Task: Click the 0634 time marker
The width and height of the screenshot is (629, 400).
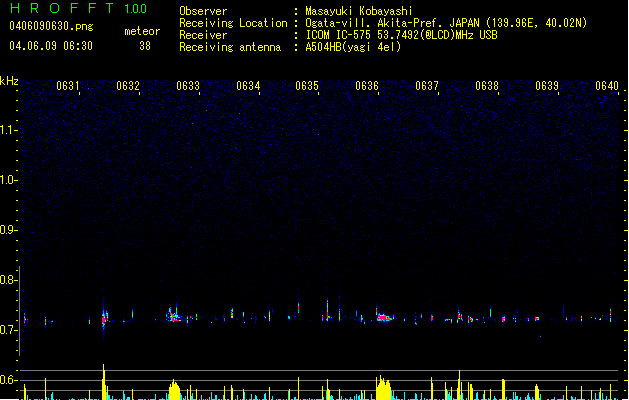Action: (248, 85)
